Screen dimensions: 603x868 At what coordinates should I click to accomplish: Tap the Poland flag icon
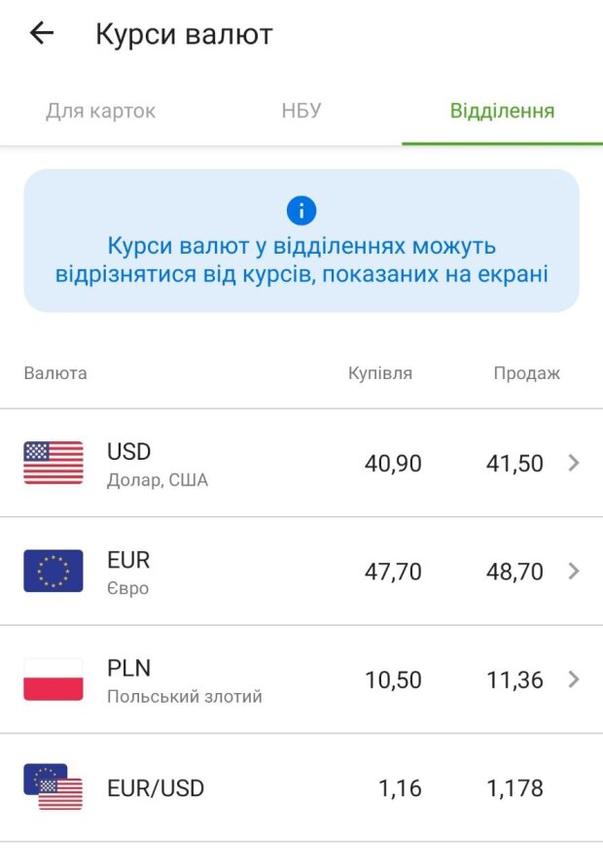53,679
